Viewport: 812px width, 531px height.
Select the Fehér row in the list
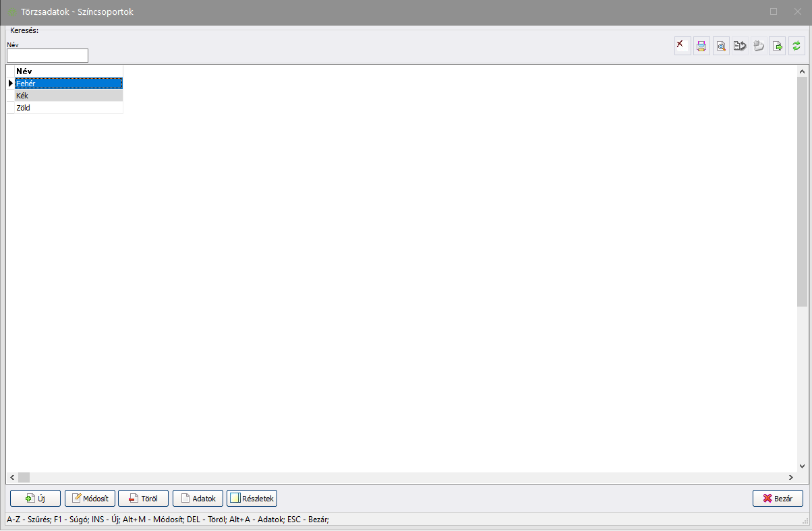click(68, 84)
